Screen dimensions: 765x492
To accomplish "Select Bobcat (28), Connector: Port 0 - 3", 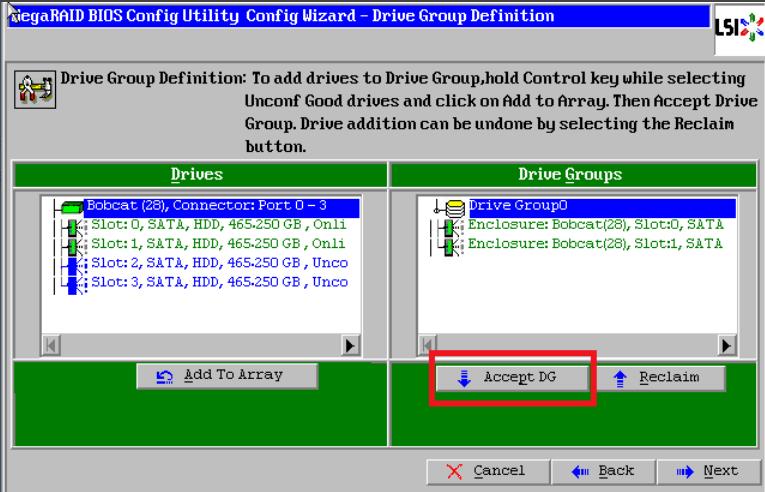I will (x=221, y=207).
